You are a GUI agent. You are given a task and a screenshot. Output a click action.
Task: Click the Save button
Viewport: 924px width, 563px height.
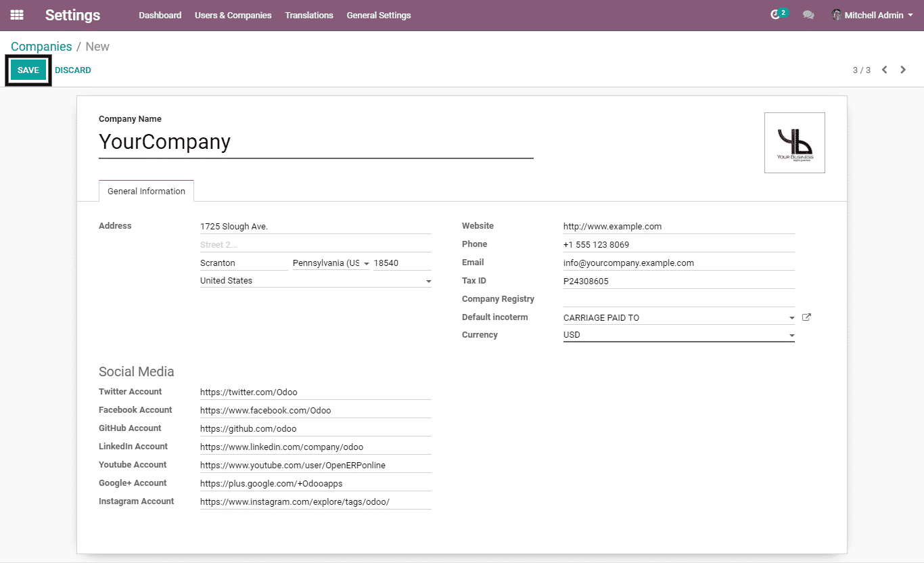(28, 70)
